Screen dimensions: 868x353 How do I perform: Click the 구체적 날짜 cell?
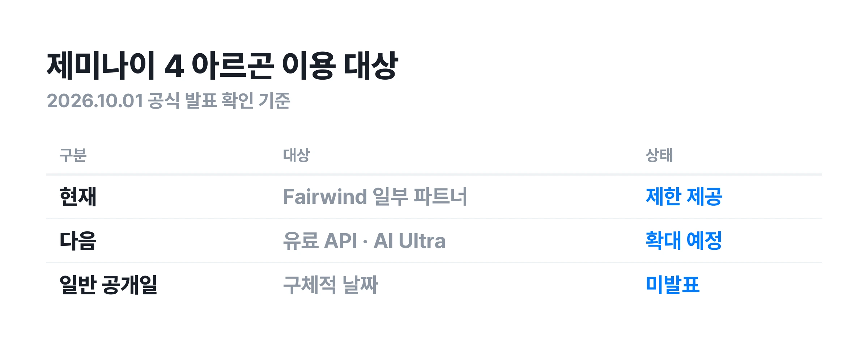pyautogui.click(x=331, y=285)
